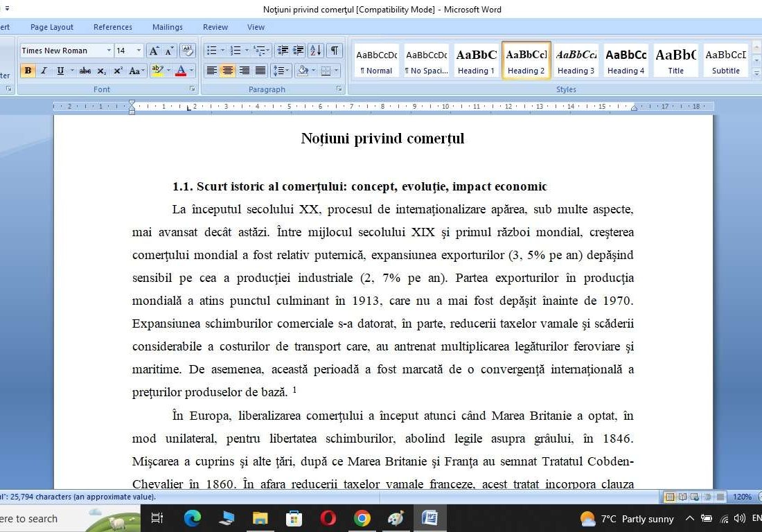Open the Mailings tab
This screenshot has width=762, height=532.
point(167,27)
